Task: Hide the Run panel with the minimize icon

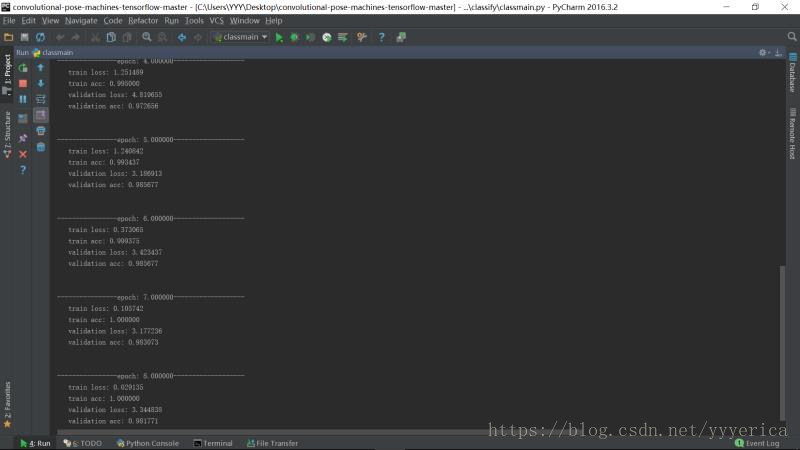Action: click(778, 53)
